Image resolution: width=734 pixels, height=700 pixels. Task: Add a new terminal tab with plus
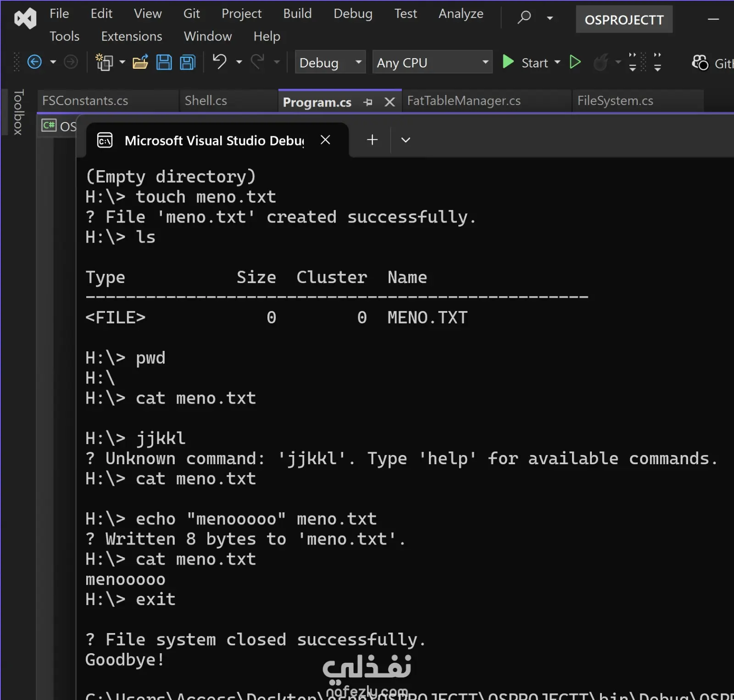click(x=372, y=140)
